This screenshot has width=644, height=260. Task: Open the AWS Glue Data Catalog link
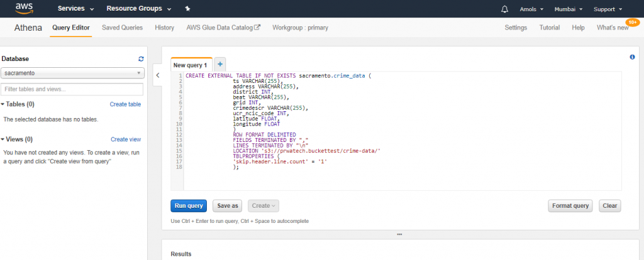(223, 28)
